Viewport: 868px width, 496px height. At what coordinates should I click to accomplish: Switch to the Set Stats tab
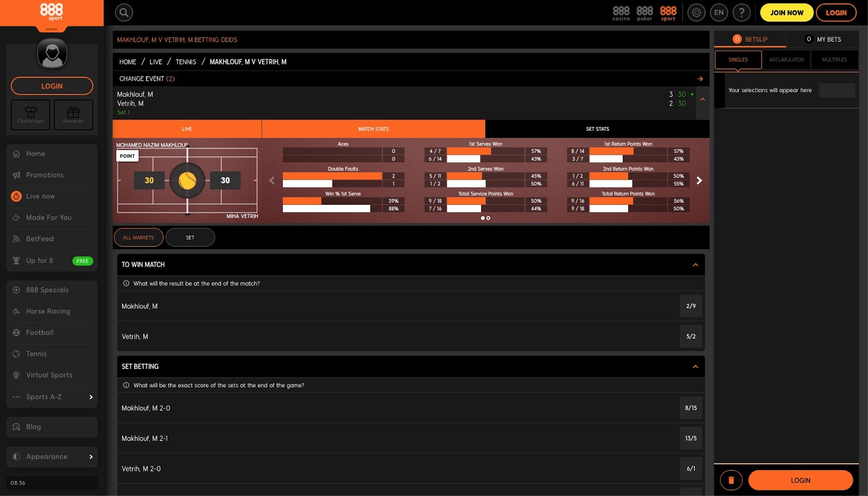coord(597,129)
